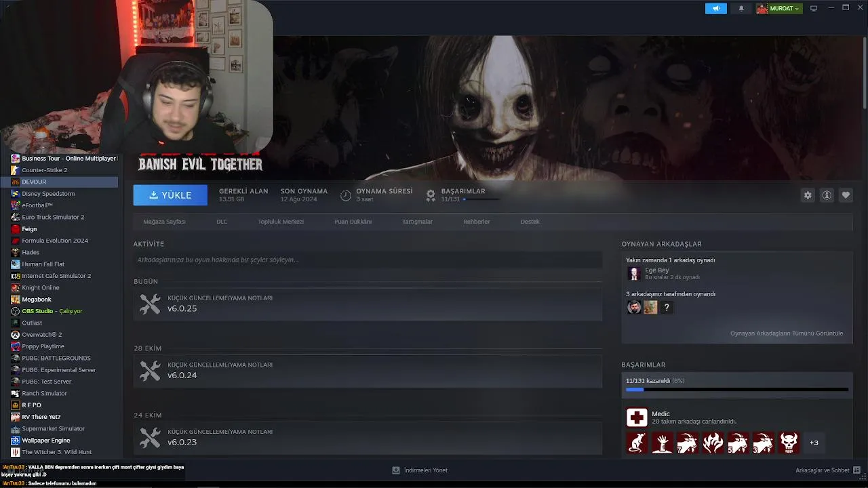Select Business Tour in library list
Screen dimensions: 868x488
click(64, 158)
